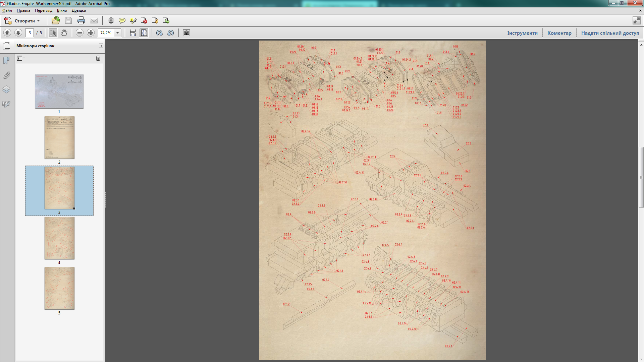Image resolution: width=644 pixels, height=362 pixels.
Task: Click the zoom value 74,2% field
Action: tap(106, 33)
